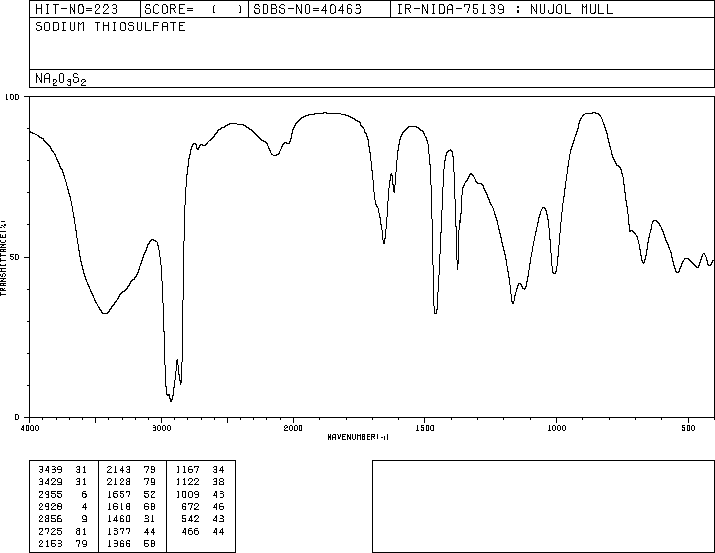Select the peak table entry '2725'
715x553 pixels.
coord(51,532)
